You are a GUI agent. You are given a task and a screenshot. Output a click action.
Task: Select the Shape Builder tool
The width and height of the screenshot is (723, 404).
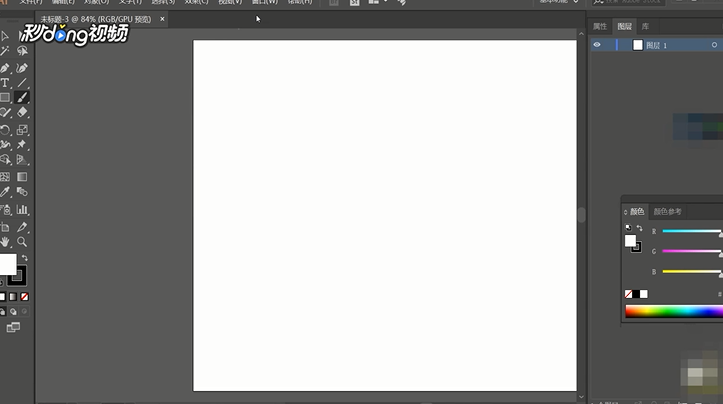(5, 160)
